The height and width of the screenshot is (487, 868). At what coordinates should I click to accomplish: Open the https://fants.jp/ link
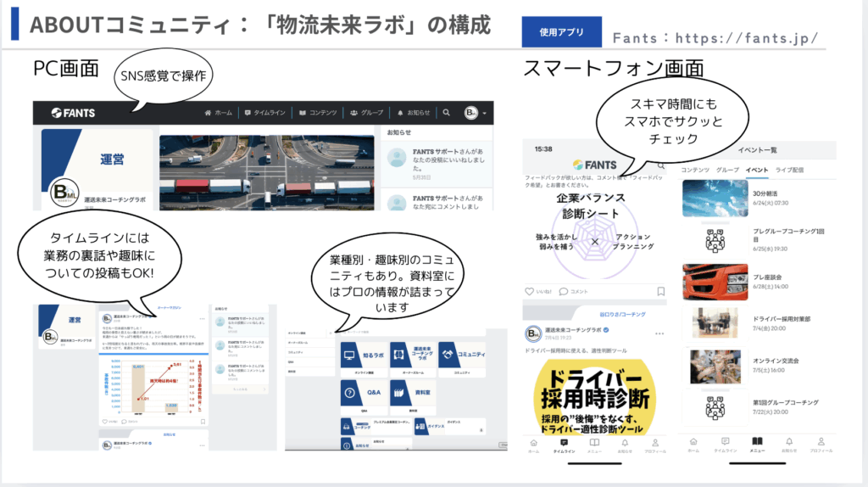(746, 37)
